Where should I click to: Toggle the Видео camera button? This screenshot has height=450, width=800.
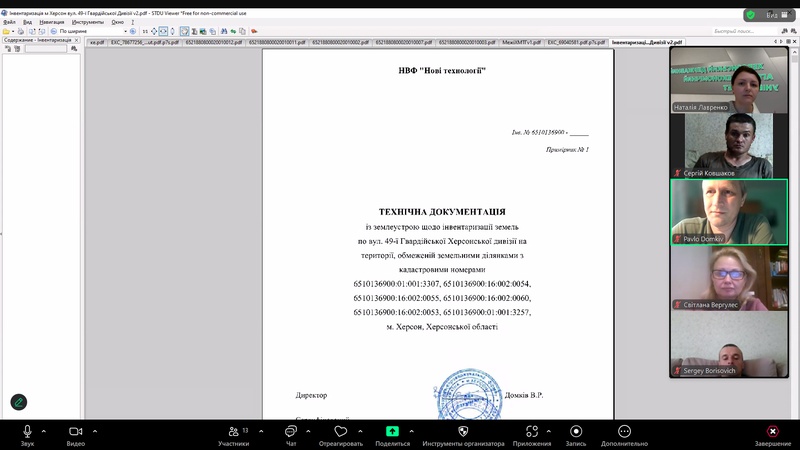[76, 435]
